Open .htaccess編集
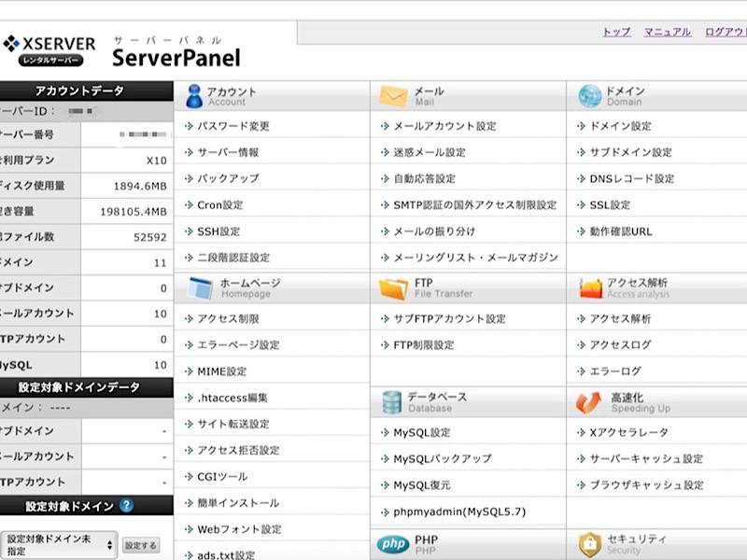This screenshot has width=747, height=560. point(233,398)
